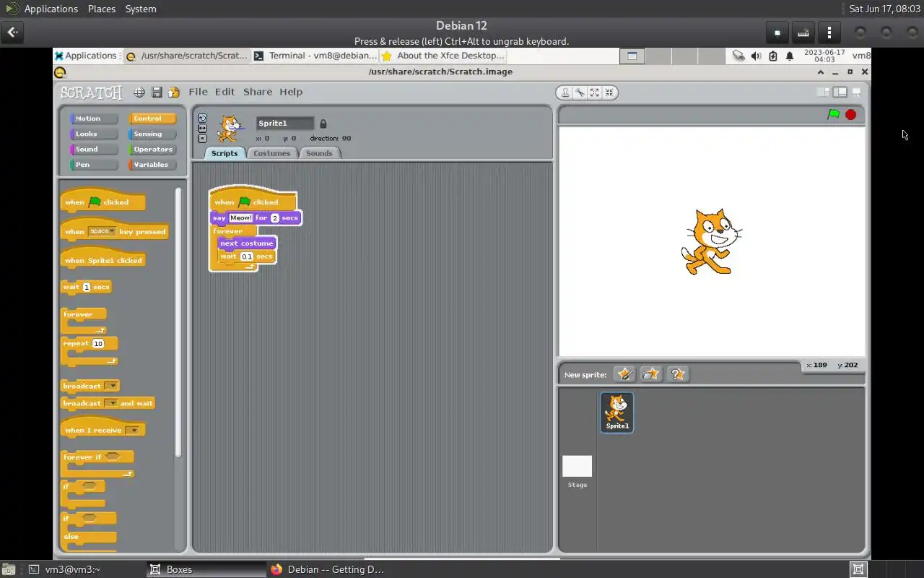924x578 pixels.
Task: Open the Looks blocks category
Action: (x=94, y=134)
